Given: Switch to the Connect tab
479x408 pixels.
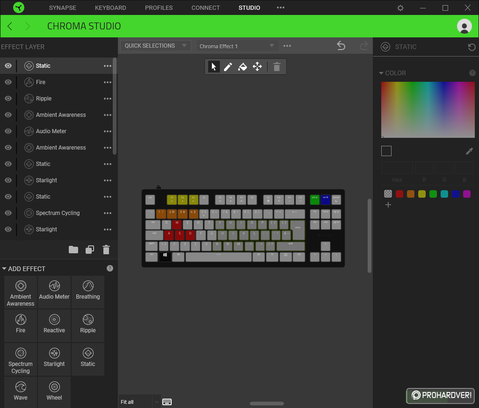Looking at the screenshot, I should [206, 8].
